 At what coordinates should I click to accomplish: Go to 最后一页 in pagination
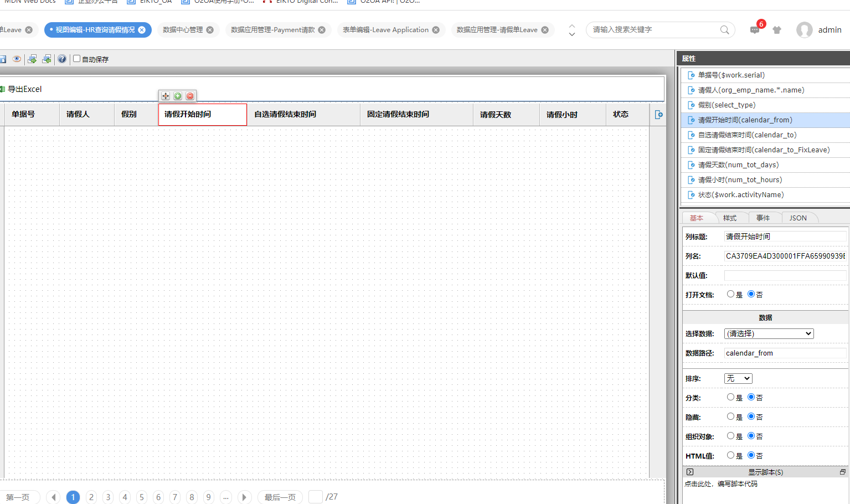pos(280,497)
